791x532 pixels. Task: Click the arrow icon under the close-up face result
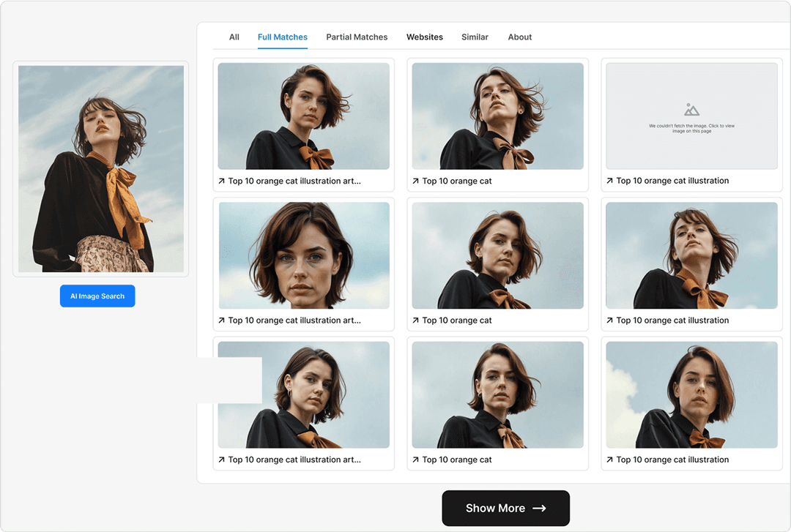click(x=221, y=321)
